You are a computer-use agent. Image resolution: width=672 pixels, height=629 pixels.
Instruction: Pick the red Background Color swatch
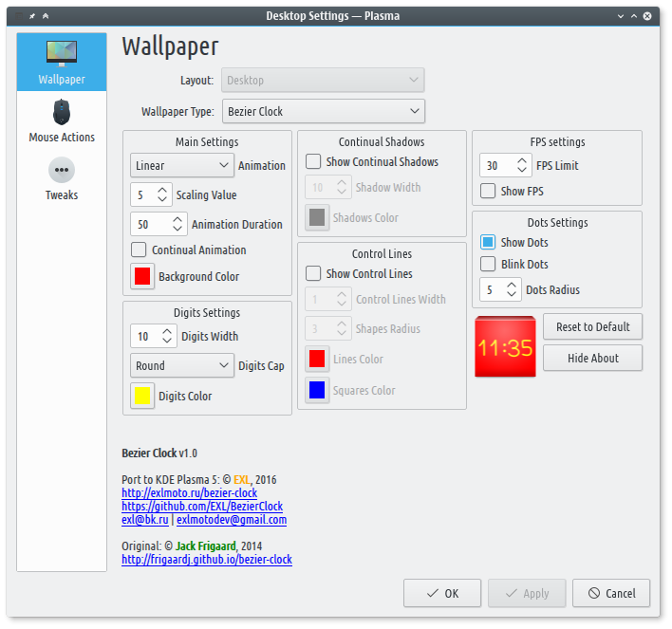tap(142, 276)
